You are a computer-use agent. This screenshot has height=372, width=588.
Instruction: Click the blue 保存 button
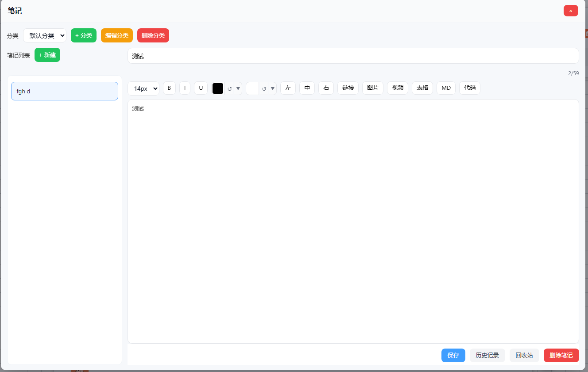453,355
